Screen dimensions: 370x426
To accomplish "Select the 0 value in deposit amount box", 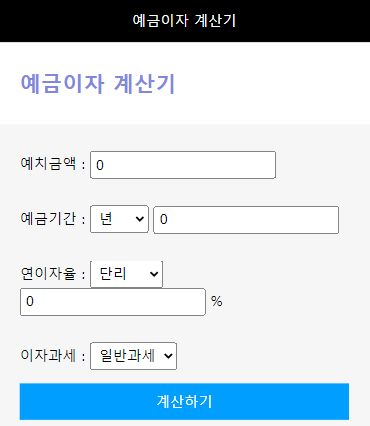I will (x=100, y=165).
